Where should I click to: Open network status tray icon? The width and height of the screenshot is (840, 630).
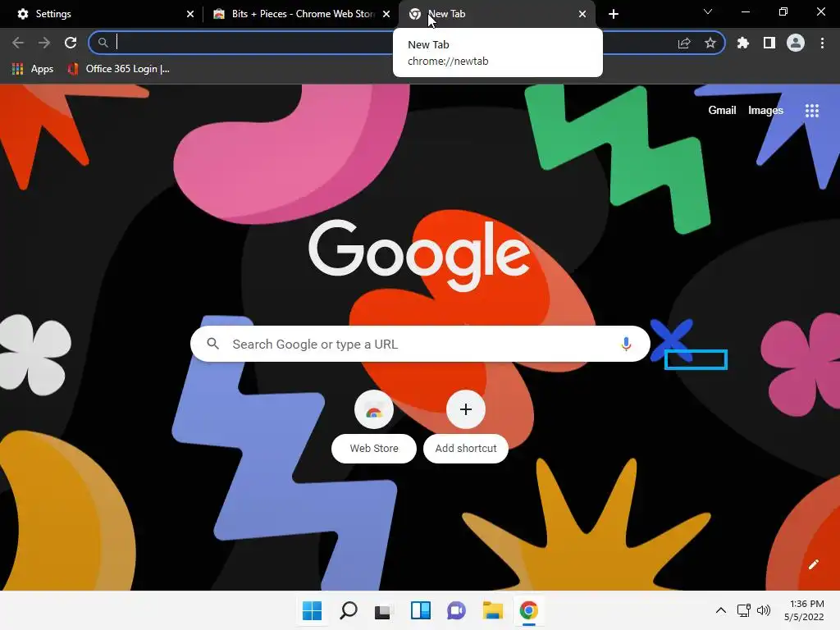click(x=743, y=610)
